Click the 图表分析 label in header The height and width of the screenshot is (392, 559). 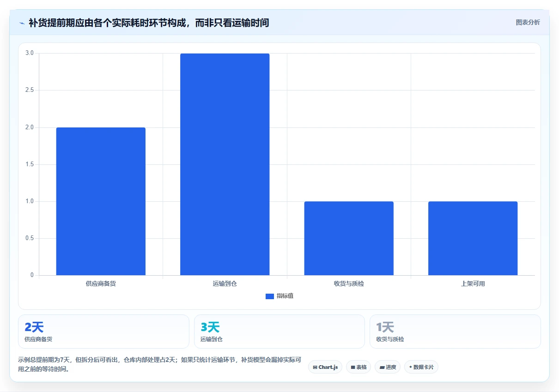[x=528, y=22]
